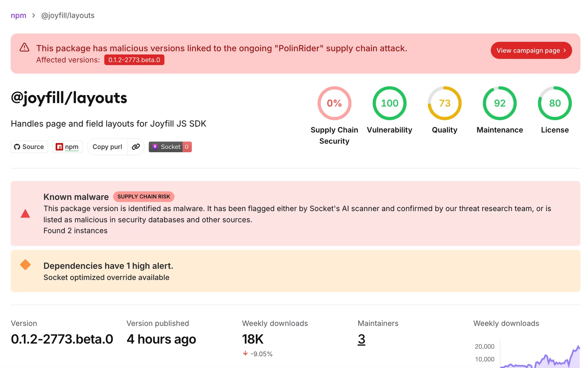The width and height of the screenshot is (588, 368).
Task: Click the Socket score badge
Action: pyautogui.click(x=170, y=147)
